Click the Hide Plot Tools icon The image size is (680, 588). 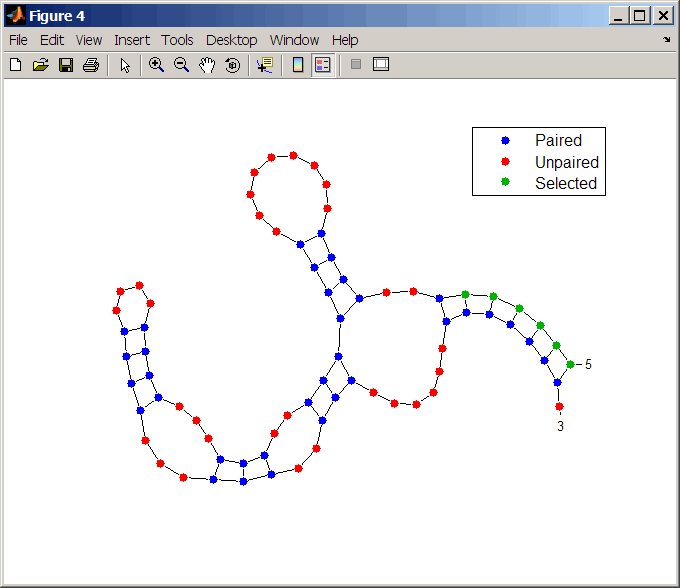pos(356,65)
